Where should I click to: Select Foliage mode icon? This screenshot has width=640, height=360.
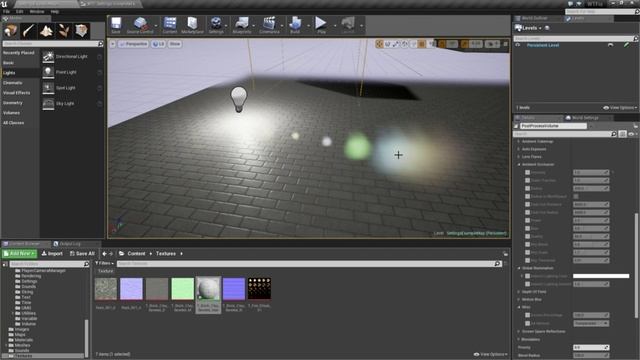point(64,31)
